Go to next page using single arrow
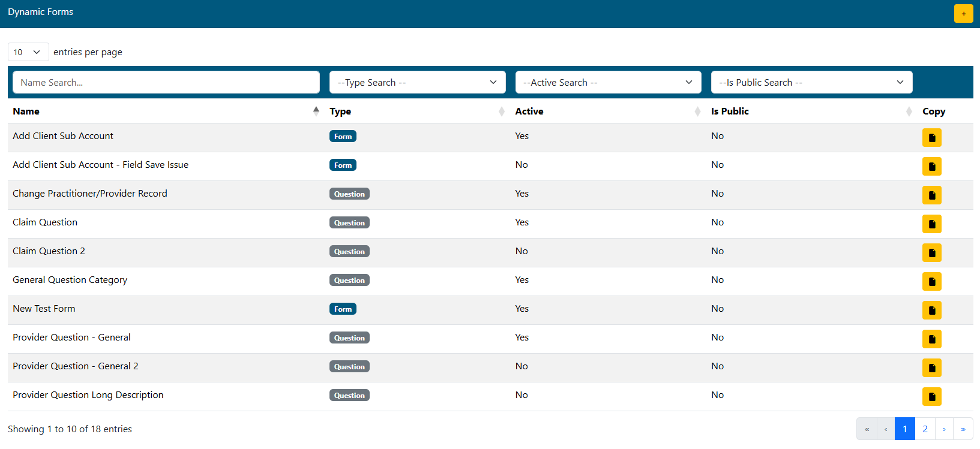This screenshot has height=449, width=980. click(944, 429)
